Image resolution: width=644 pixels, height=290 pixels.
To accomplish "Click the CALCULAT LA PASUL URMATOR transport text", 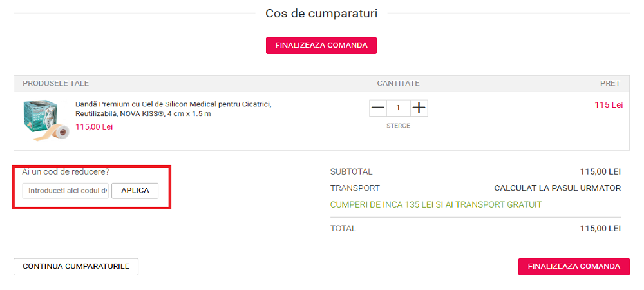I will pyautogui.click(x=557, y=188).
